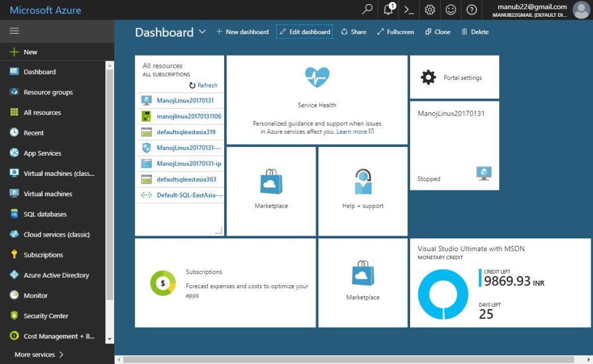Expand More services in the sidebar
This screenshot has width=593, height=364.
(x=35, y=354)
